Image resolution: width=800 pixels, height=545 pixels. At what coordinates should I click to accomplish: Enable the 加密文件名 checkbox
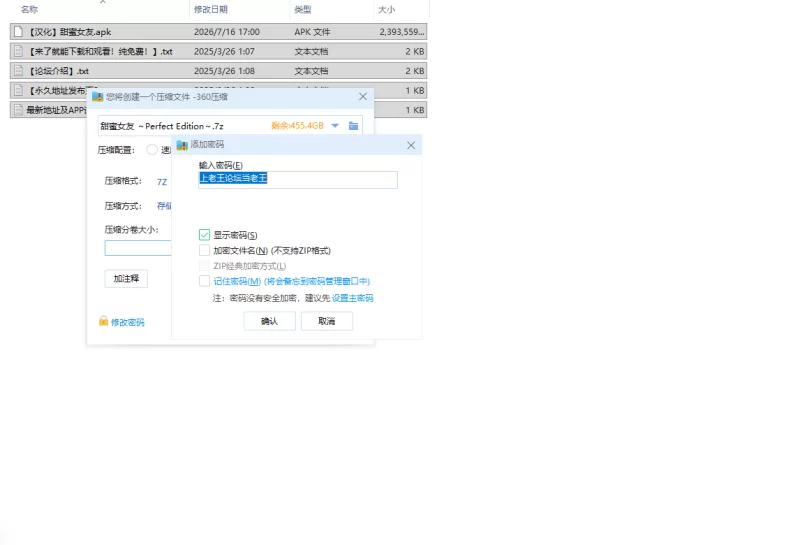click(205, 251)
